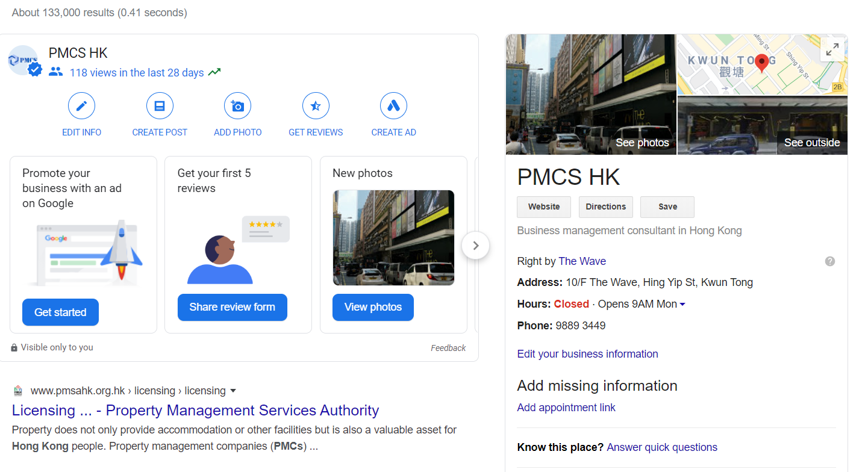Click the red map location pin
This screenshot has height=472, width=868.
[761, 63]
